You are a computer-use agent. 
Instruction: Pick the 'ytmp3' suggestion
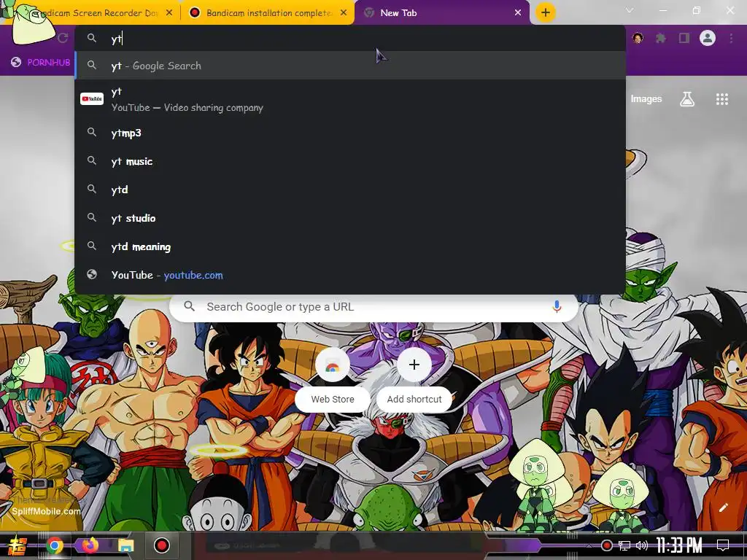[349, 133]
